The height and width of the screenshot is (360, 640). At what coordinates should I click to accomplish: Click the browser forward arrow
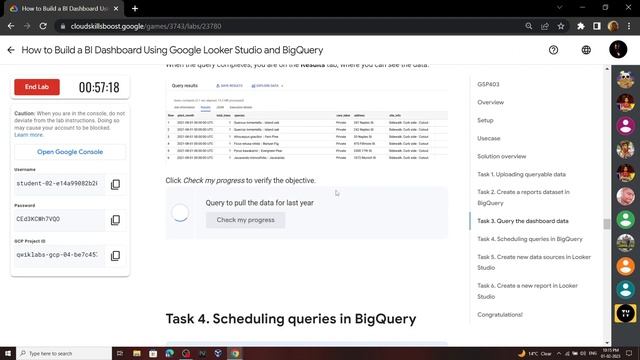[x=27, y=26]
